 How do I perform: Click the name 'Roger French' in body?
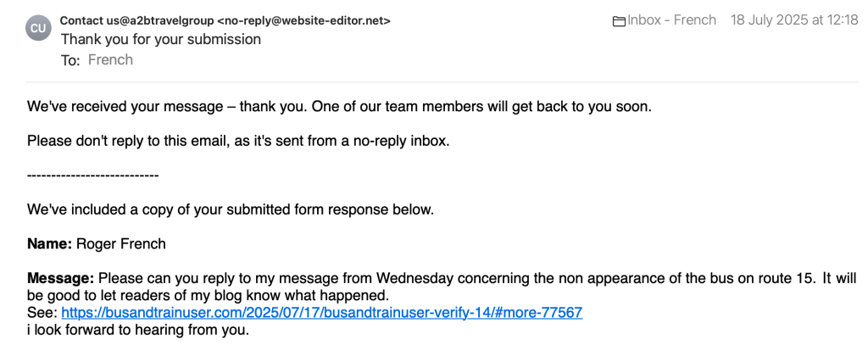click(x=121, y=244)
